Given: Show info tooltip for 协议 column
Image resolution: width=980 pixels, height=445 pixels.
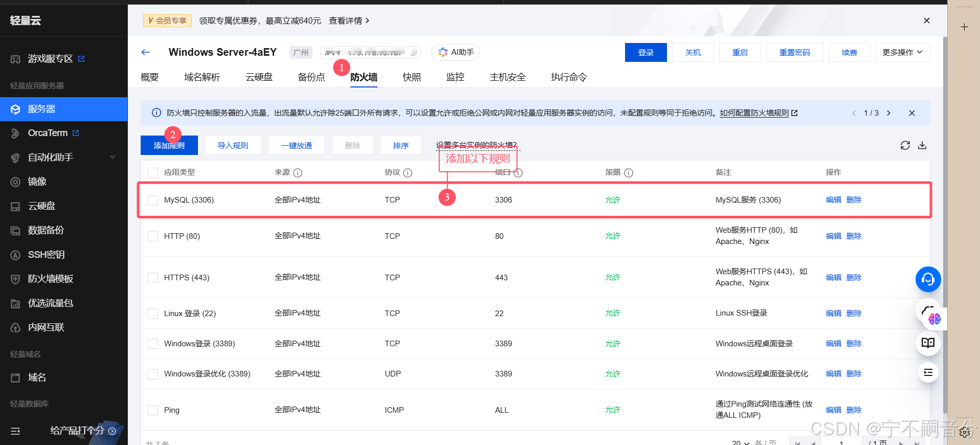Looking at the screenshot, I should pyautogui.click(x=408, y=173).
